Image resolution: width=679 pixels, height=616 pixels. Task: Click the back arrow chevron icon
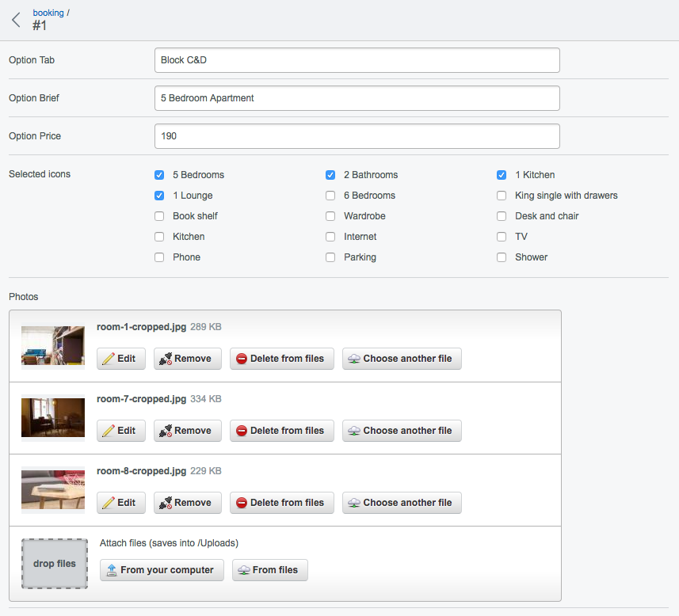16,21
